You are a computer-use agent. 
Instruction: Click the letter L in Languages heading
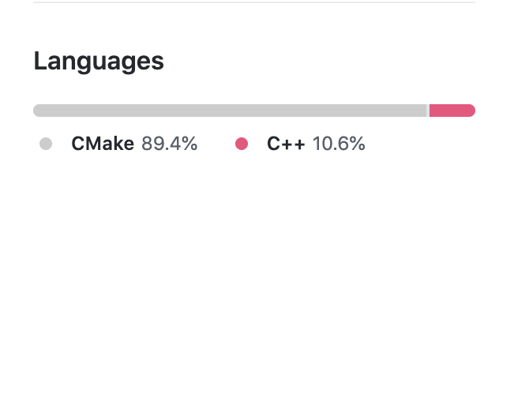coord(39,62)
